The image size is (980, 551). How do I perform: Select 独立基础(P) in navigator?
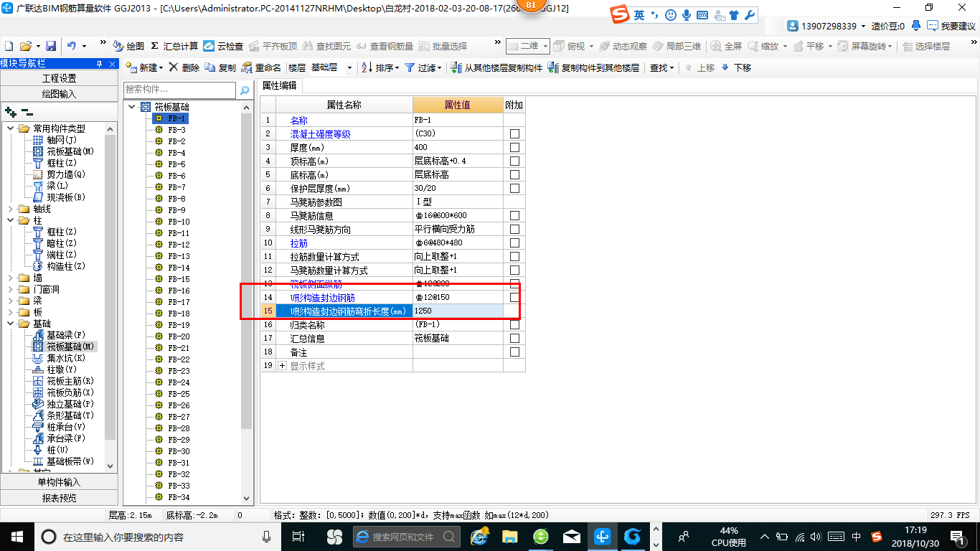click(x=64, y=404)
